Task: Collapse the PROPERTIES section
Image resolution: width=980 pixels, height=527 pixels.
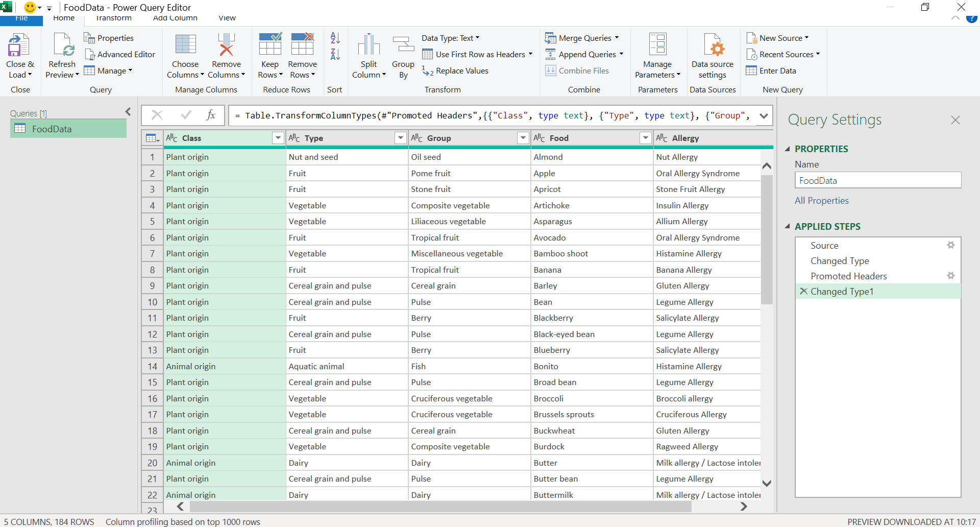Action: click(787, 149)
